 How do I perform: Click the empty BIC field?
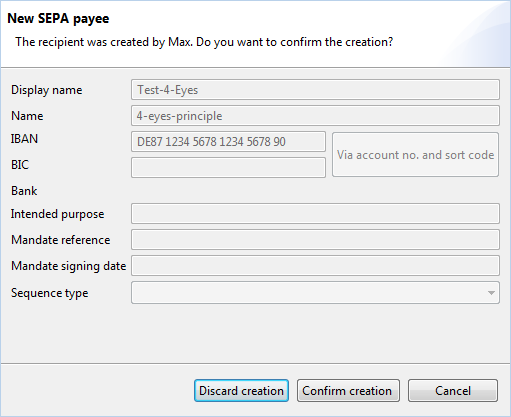(x=228, y=168)
